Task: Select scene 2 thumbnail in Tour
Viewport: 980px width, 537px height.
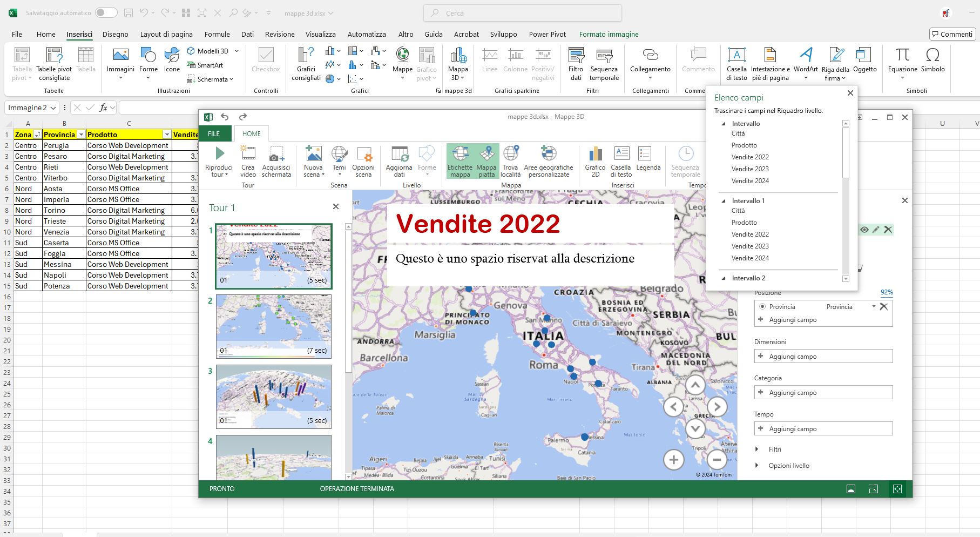Action: [273, 326]
